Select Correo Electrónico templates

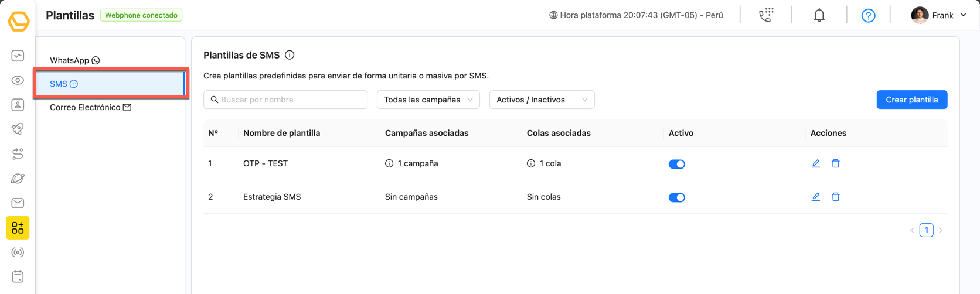90,107
